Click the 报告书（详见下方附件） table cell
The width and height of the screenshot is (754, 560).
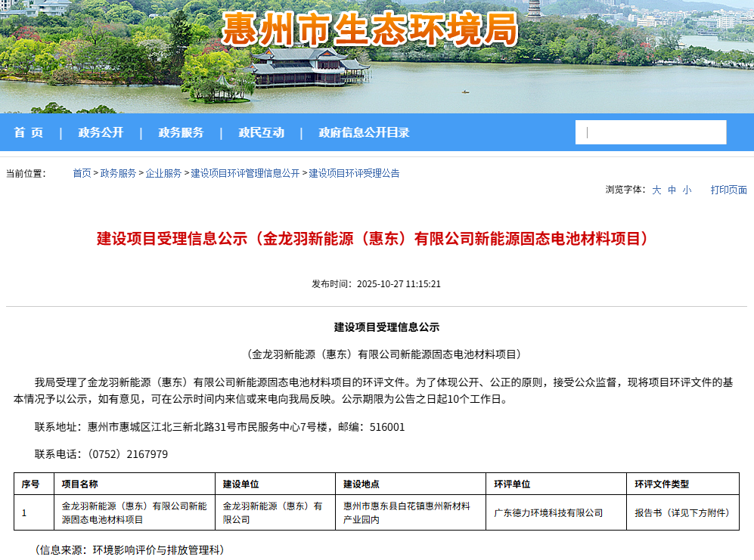[682, 513]
